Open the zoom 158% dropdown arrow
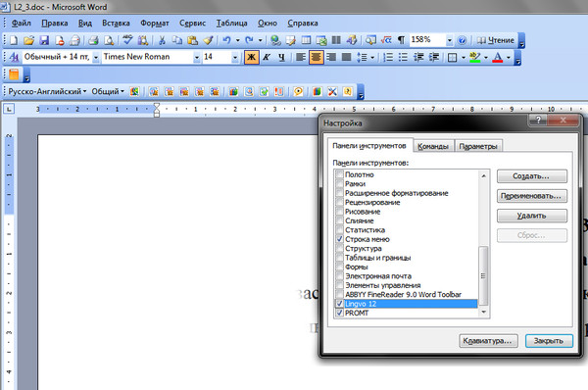Viewport: 588px width, 390px height. (x=449, y=40)
